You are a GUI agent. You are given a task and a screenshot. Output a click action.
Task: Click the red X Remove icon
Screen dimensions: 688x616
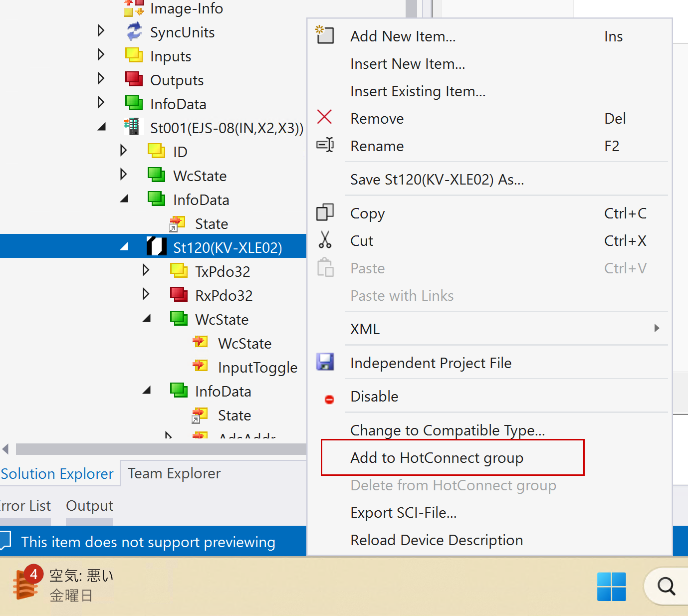(x=324, y=117)
